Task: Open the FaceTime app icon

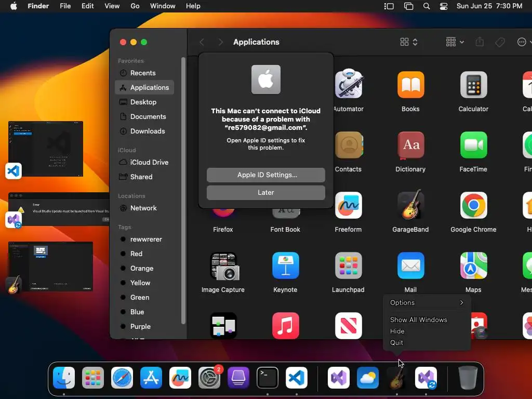Action: tap(473, 145)
